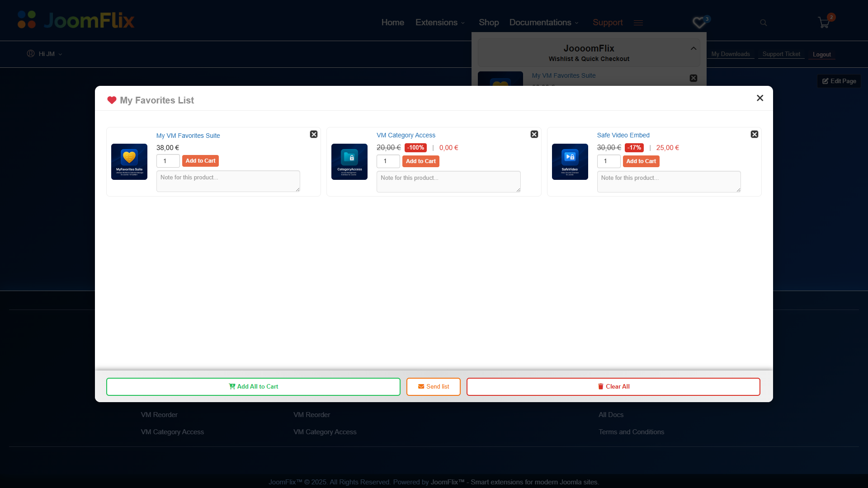
Task: Remove VM Category Access from favorites
Action: point(534,134)
